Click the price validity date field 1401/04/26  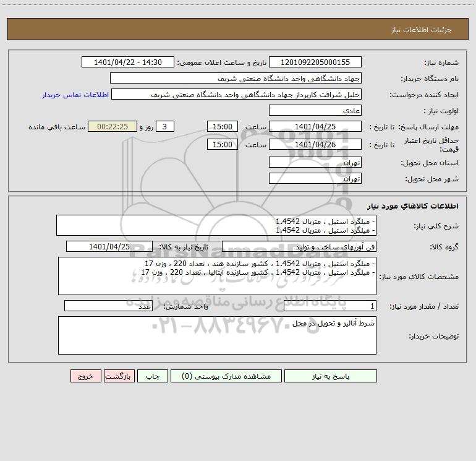tap(315, 144)
